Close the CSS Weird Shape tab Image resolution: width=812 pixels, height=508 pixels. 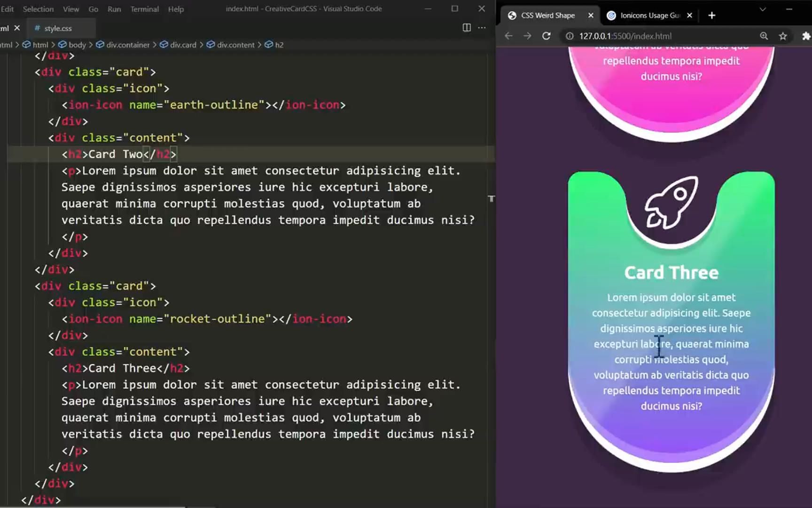pos(591,16)
